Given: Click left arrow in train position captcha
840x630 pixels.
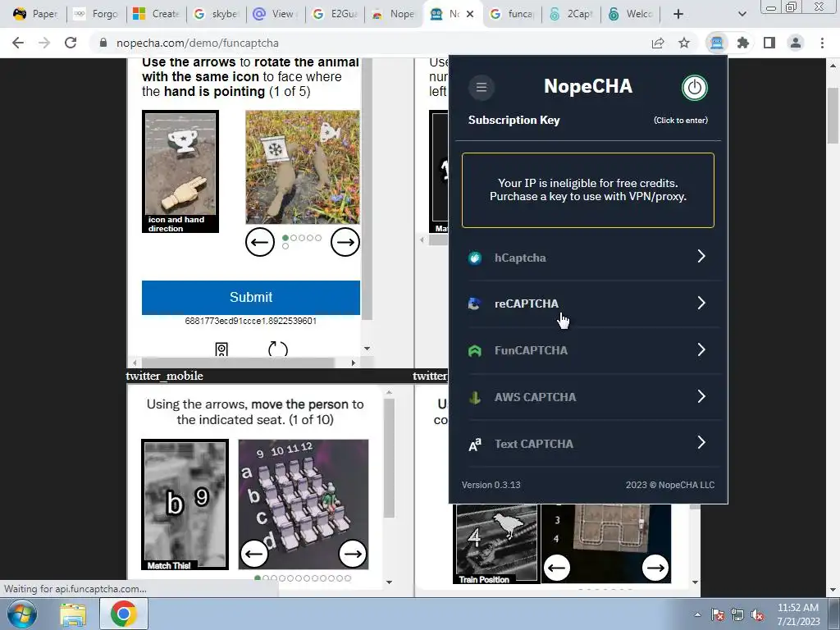Looking at the screenshot, I should (557, 568).
